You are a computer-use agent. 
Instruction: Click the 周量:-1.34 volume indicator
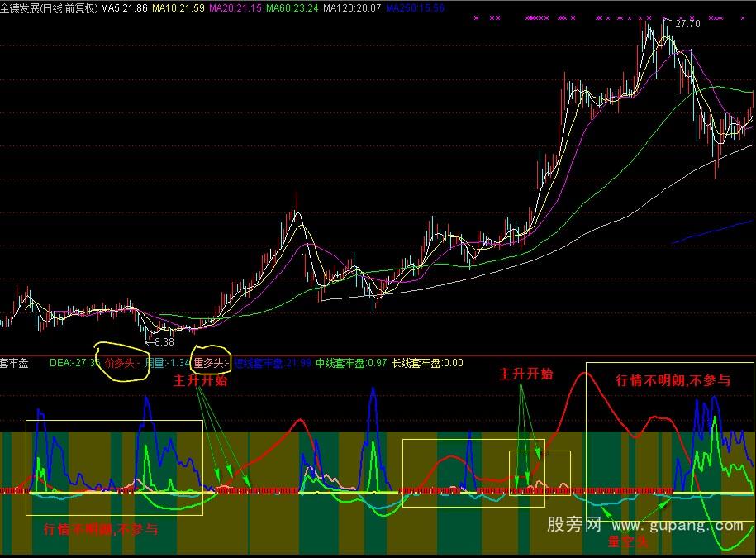165,360
